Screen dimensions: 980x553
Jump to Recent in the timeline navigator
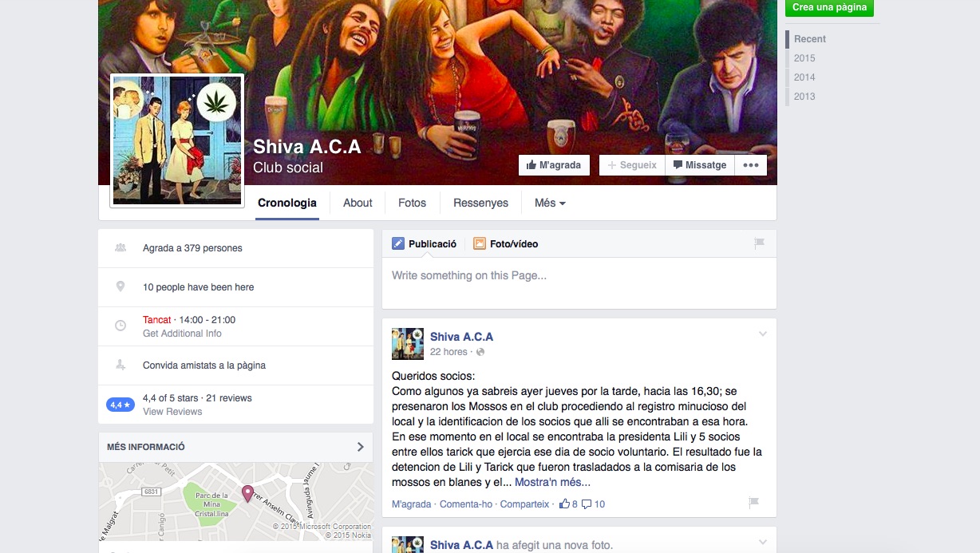point(810,39)
